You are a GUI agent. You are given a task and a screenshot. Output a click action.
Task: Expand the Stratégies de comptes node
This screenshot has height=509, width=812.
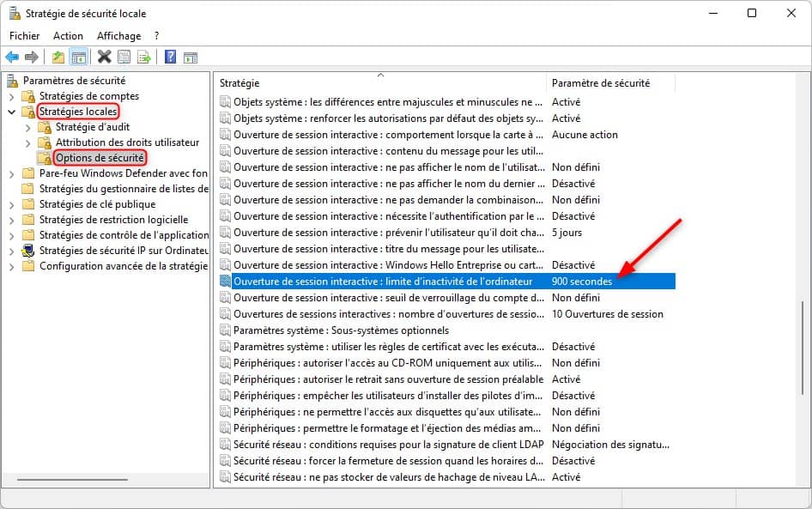pos(12,97)
